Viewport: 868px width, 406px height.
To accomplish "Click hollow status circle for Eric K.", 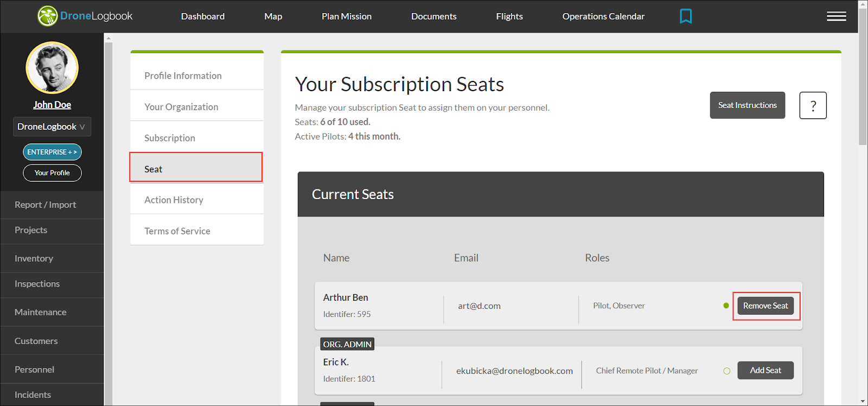I will pyautogui.click(x=726, y=371).
